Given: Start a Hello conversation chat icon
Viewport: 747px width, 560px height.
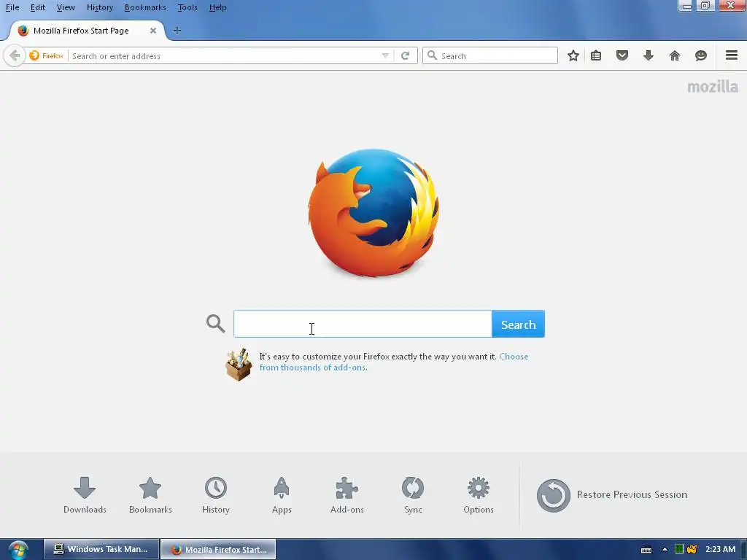Looking at the screenshot, I should tap(701, 55).
